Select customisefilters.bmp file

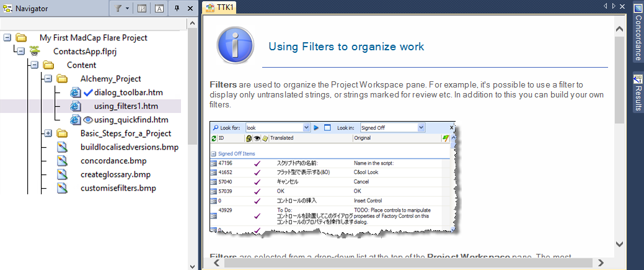118,189
